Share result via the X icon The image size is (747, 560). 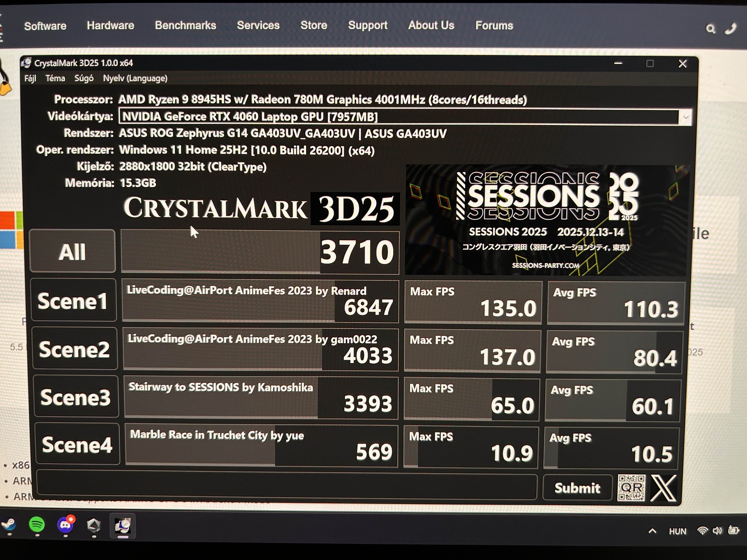click(663, 488)
